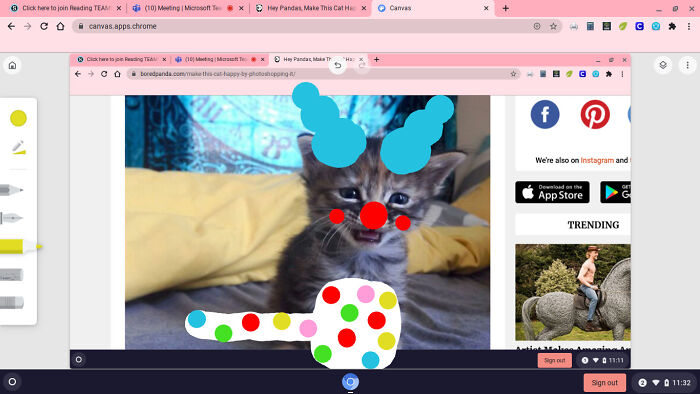Click the Canvas app icon on the shelf
The width and height of the screenshot is (700, 394).
pyautogui.click(x=350, y=382)
